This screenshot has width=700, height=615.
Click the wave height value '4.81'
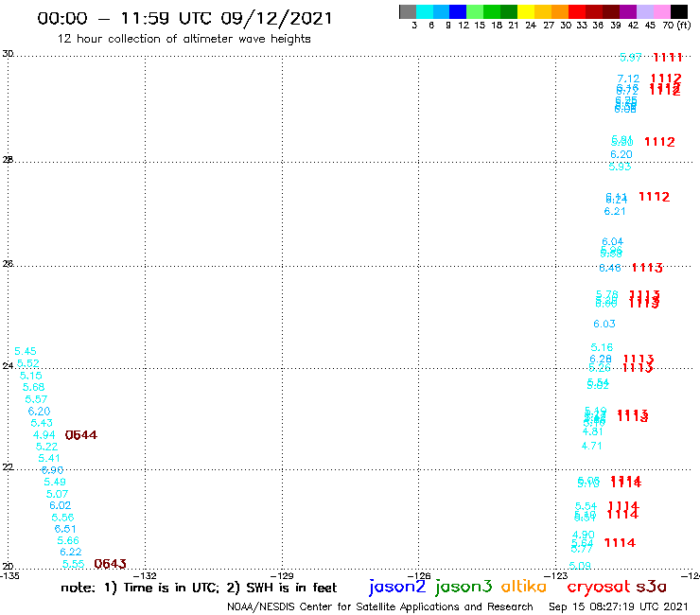tap(592, 431)
